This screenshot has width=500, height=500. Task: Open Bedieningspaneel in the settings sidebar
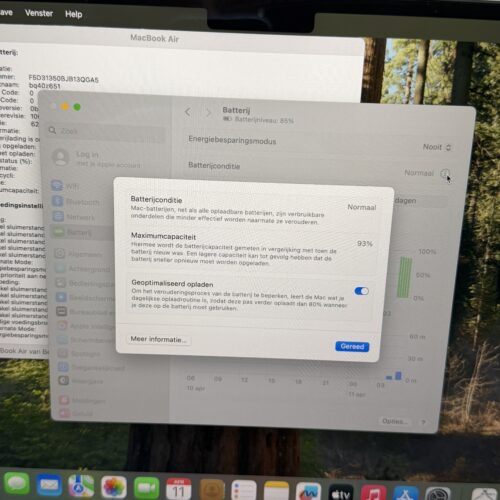pyautogui.click(x=85, y=283)
